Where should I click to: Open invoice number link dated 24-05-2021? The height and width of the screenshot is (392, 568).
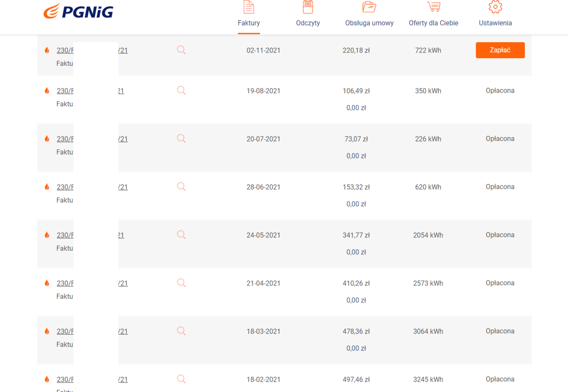(65, 235)
